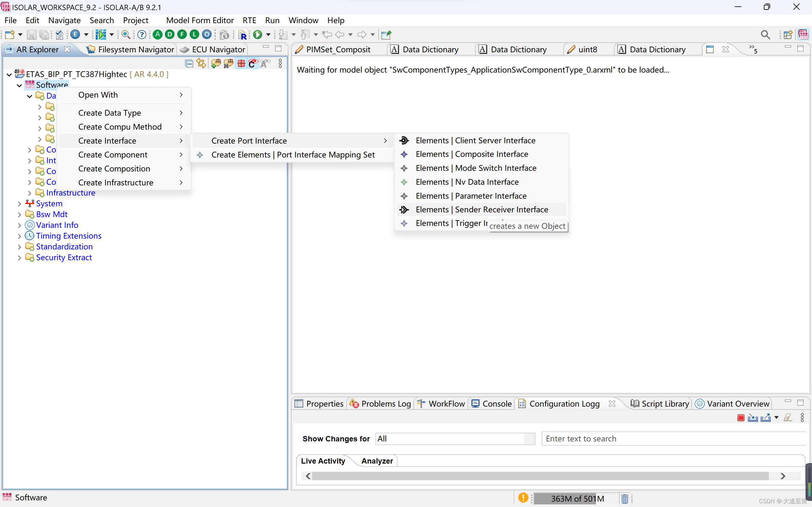Toggle the grayed A filter button
This screenshot has height=507, width=812.
coord(265,63)
